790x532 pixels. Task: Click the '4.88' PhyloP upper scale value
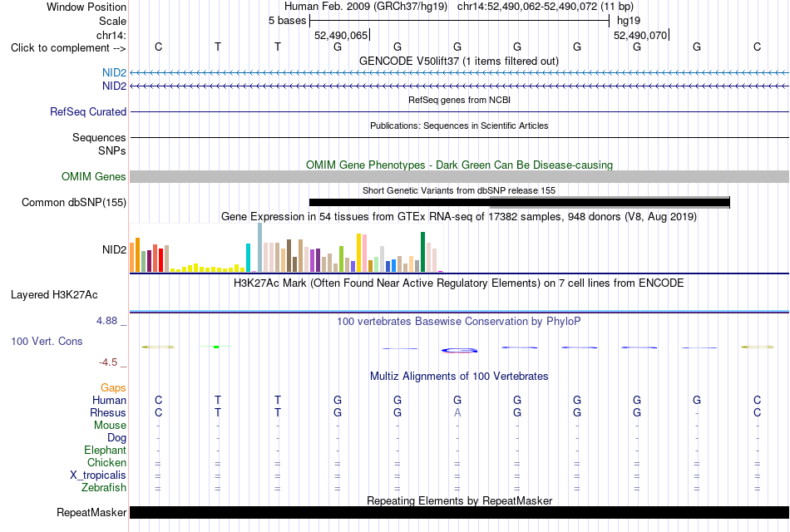[x=106, y=321]
